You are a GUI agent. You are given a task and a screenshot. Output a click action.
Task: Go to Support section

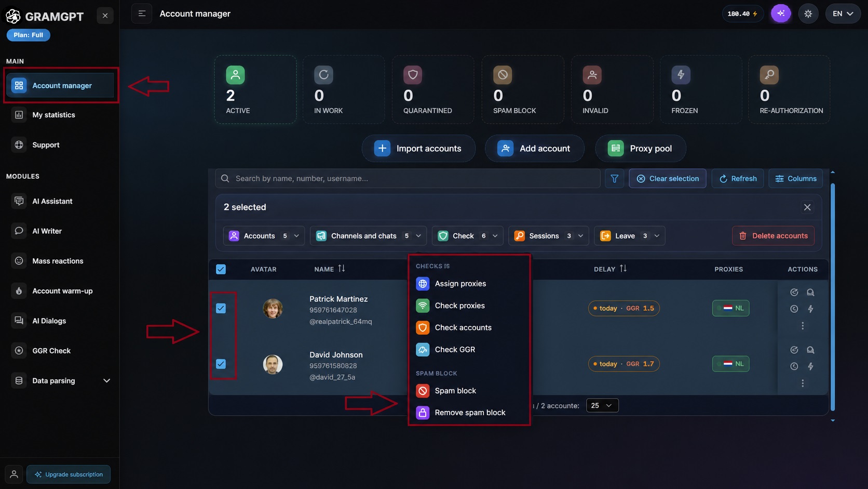46,145
